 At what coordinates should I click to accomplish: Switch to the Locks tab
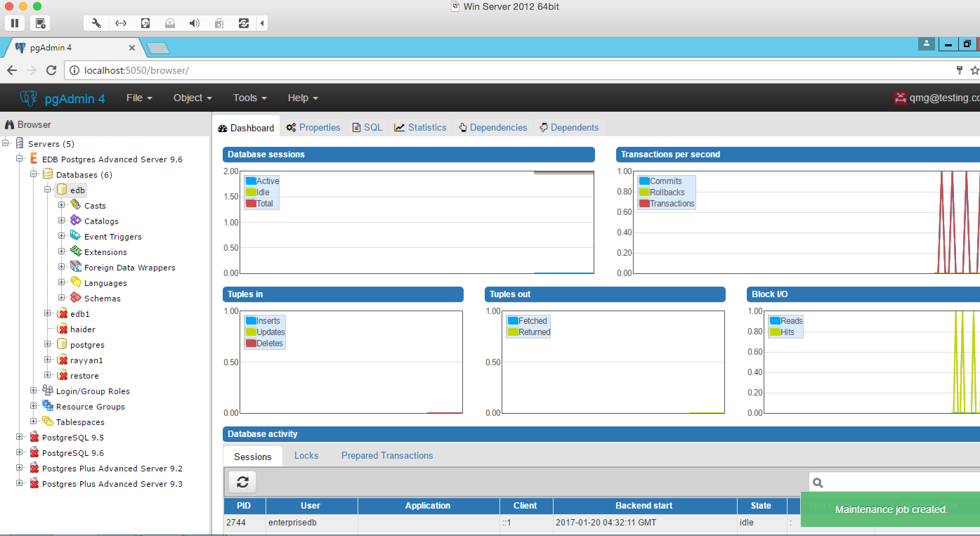tap(306, 455)
